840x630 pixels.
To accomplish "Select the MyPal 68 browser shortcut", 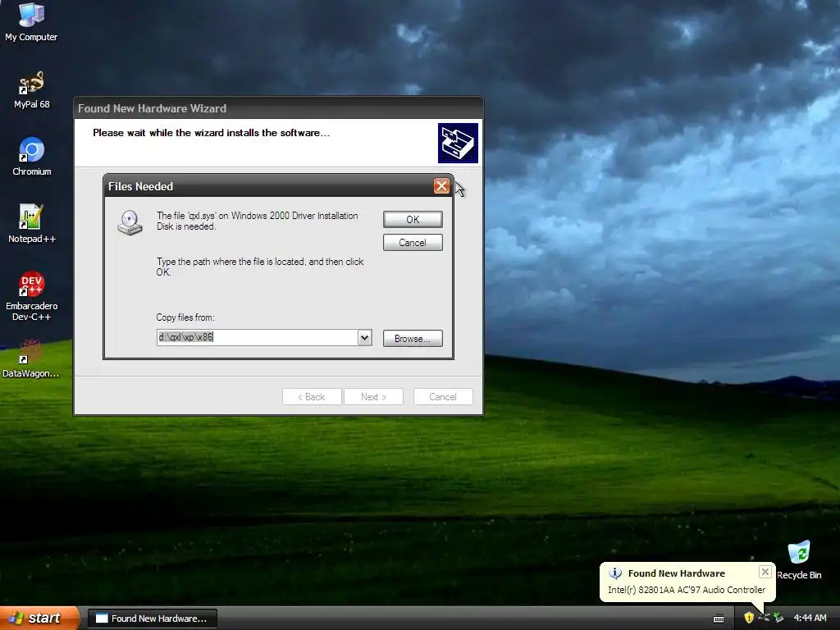I will (x=31, y=90).
